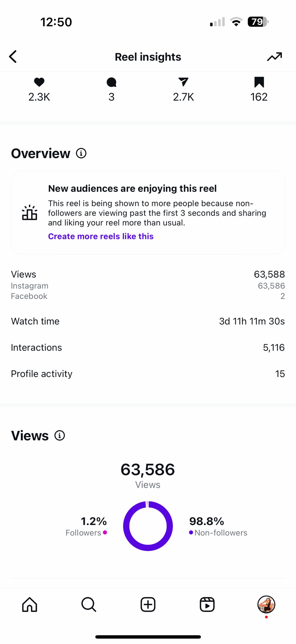Tap the shares paper-plane icon
Viewport: 296px width, 644px height.
point(183,82)
